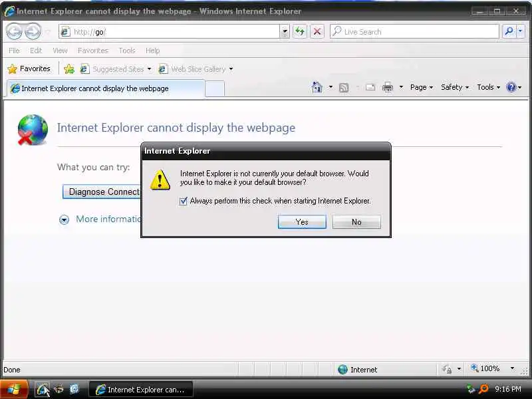Click the orange search tray icon

click(x=483, y=389)
